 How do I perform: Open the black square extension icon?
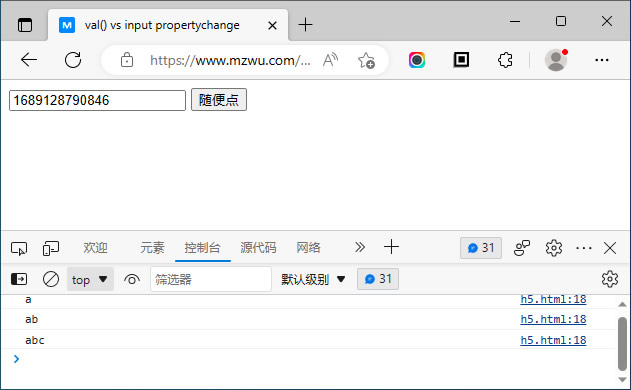click(461, 60)
